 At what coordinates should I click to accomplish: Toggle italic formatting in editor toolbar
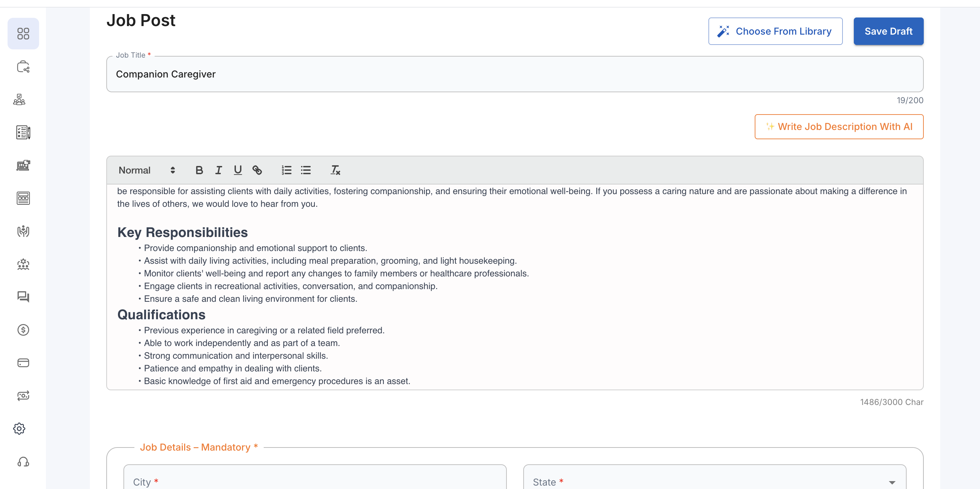tap(218, 170)
